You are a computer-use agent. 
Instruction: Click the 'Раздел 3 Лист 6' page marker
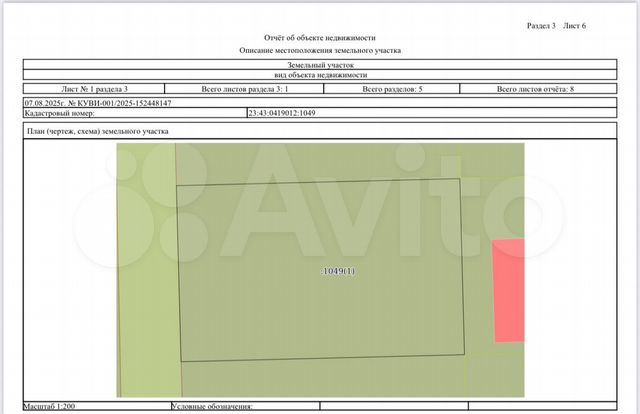(556, 25)
